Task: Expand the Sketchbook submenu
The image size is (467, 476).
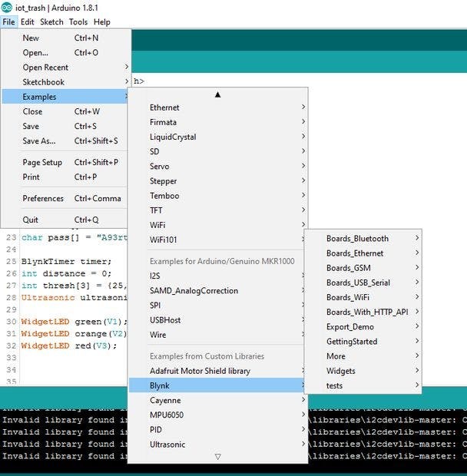Action: pyautogui.click(x=65, y=82)
